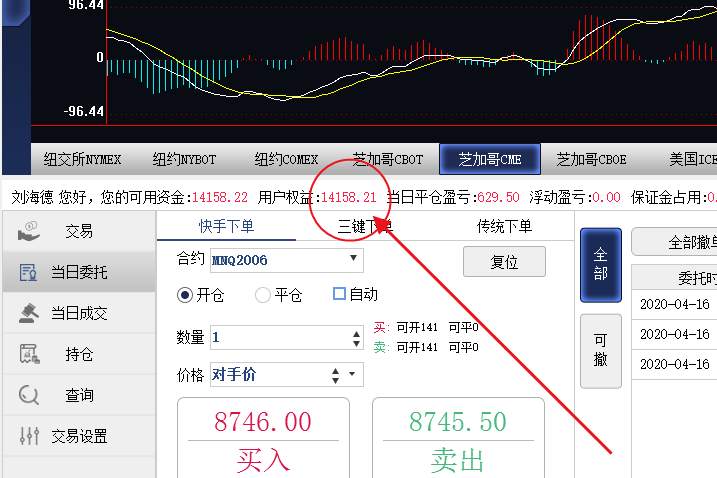Select the 当日委托 document icon

(x=28, y=272)
